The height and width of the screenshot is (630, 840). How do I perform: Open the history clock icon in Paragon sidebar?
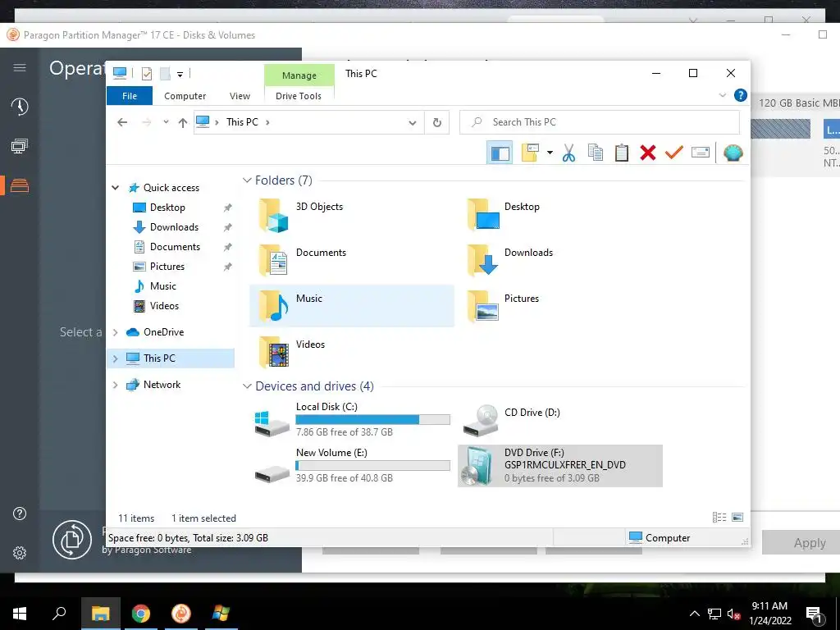pos(20,107)
